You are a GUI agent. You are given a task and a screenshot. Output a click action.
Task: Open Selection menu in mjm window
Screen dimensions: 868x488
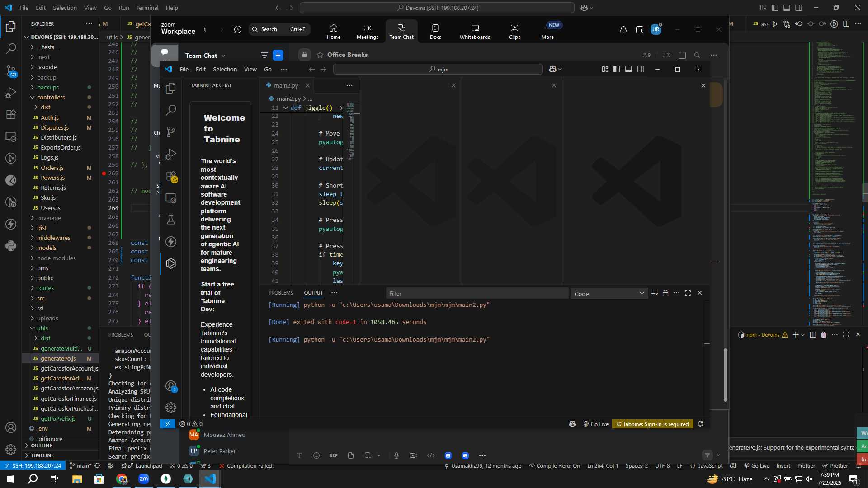[x=225, y=69]
